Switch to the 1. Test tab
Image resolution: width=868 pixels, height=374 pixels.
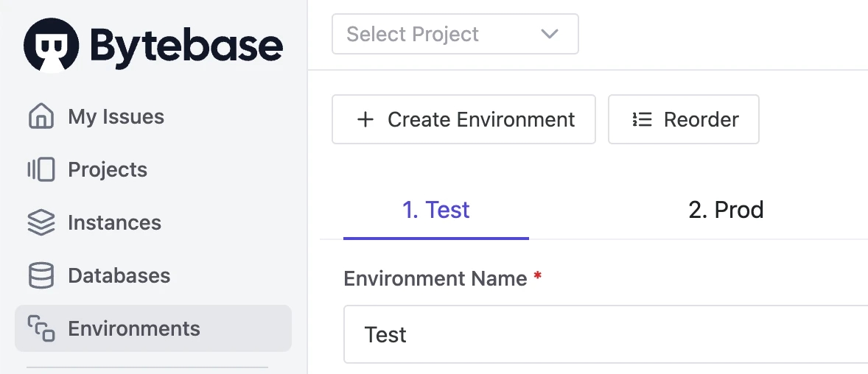(x=436, y=211)
